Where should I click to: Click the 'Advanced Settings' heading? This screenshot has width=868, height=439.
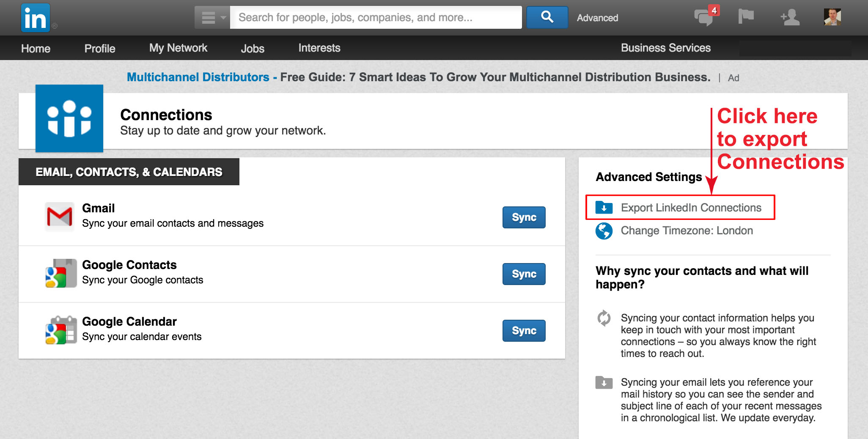(648, 177)
